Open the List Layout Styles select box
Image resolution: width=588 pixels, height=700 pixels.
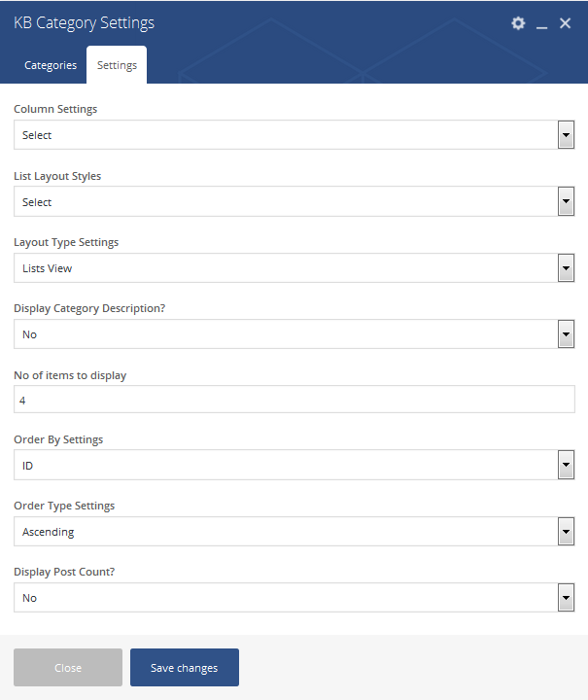click(x=294, y=202)
